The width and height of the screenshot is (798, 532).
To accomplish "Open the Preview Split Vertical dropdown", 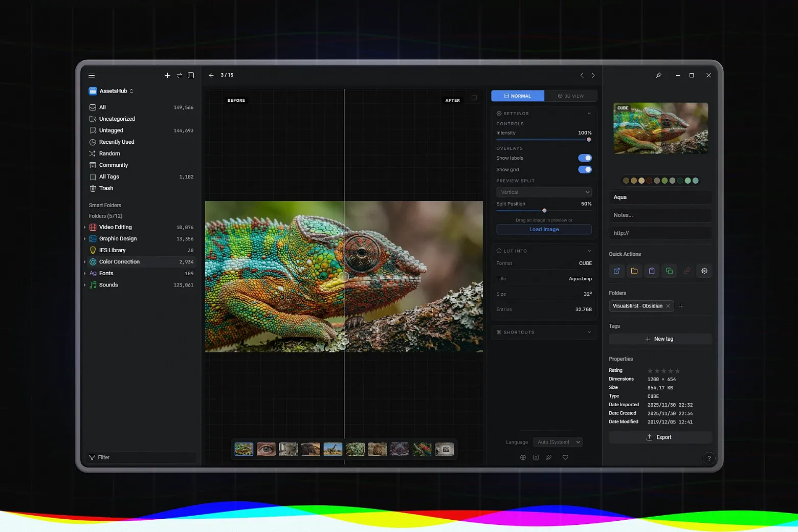I will click(544, 192).
